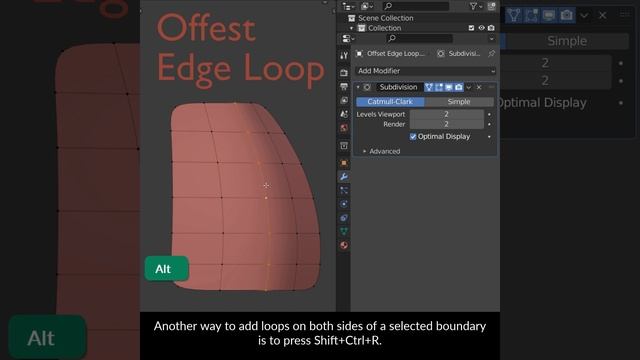
Task: Click Offset Edge Loop breadcrumb text
Action: click(x=395, y=53)
